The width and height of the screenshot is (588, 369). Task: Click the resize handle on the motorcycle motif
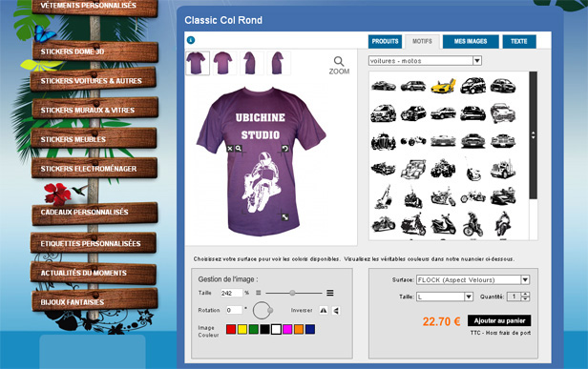[285, 217]
